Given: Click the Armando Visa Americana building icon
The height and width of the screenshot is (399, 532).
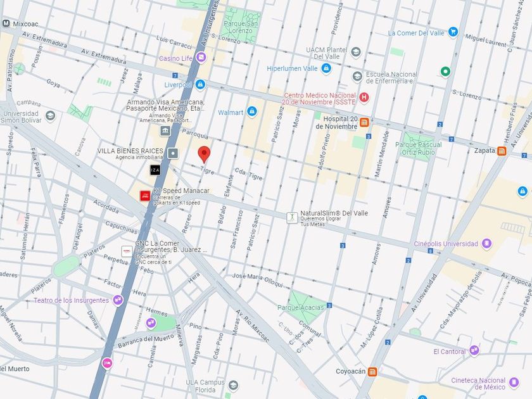Looking at the screenshot, I should (165, 130).
